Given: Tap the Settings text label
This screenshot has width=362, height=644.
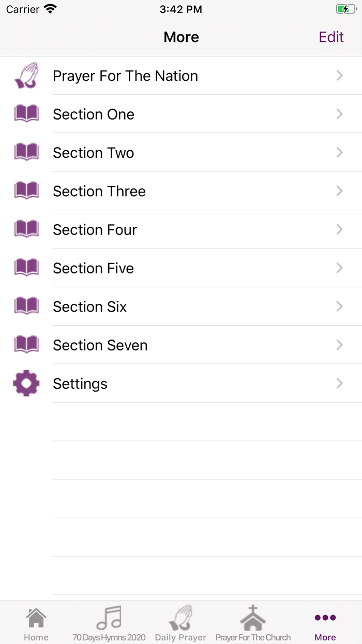Looking at the screenshot, I should tap(80, 384).
